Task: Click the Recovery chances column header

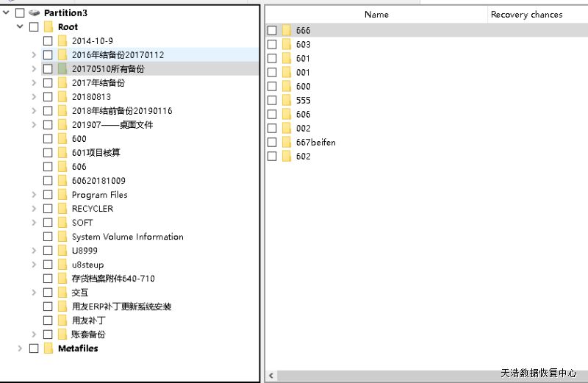Action: (526, 15)
